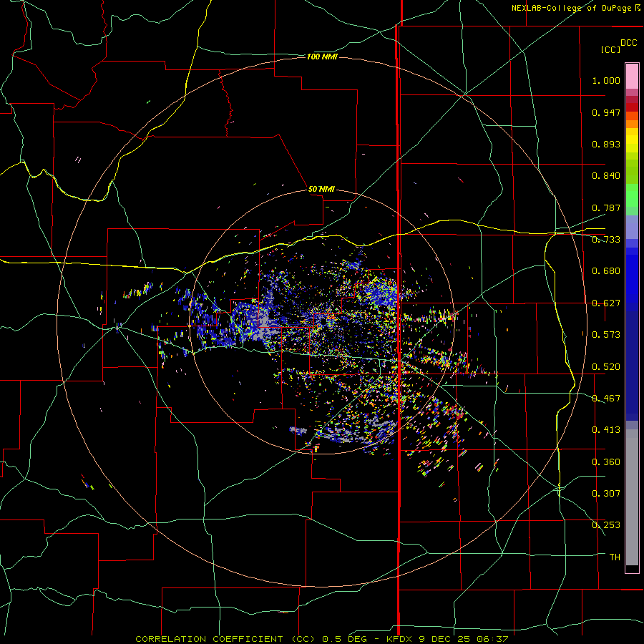Click the Correlation Coefficient caption at bottom
This screenshot has width=644, height=644.
(x=322, y=639)
